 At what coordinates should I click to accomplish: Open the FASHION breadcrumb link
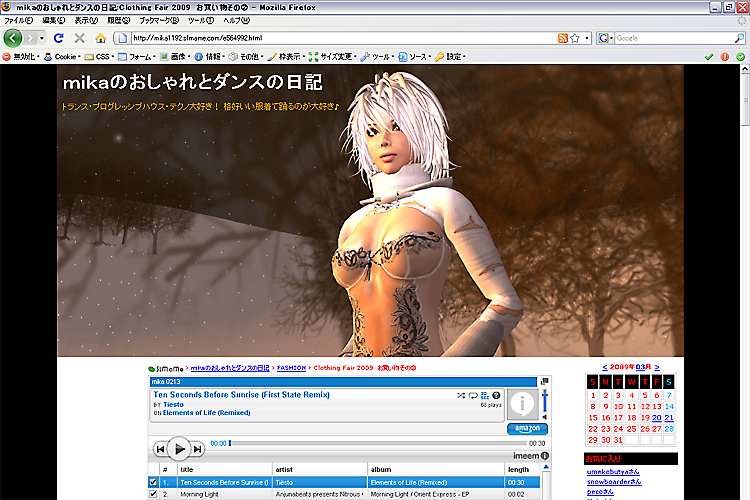[291, 368]
